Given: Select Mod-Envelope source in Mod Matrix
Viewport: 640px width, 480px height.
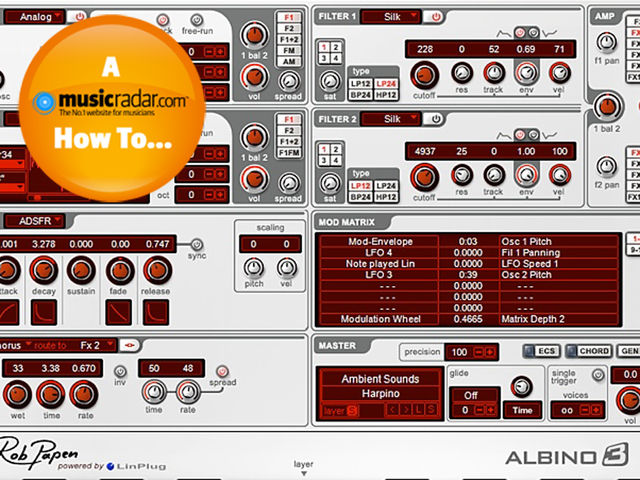Looking at the screenshot, I should (380, 241).
